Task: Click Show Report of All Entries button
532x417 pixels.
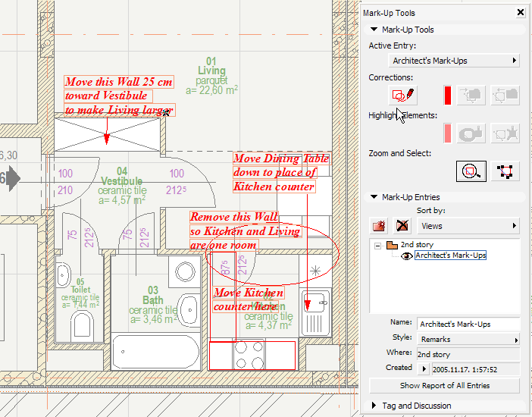Action: pyautogui.click(x=444, y=386)
